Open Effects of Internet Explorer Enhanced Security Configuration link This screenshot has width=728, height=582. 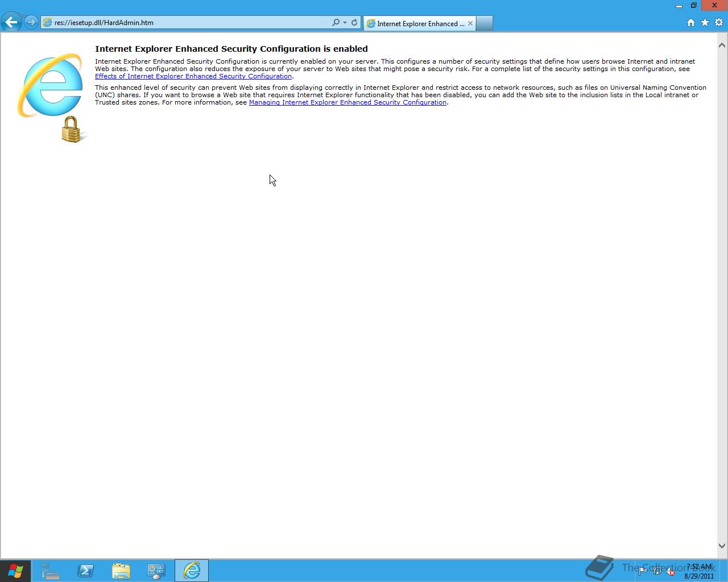point(193,76)
